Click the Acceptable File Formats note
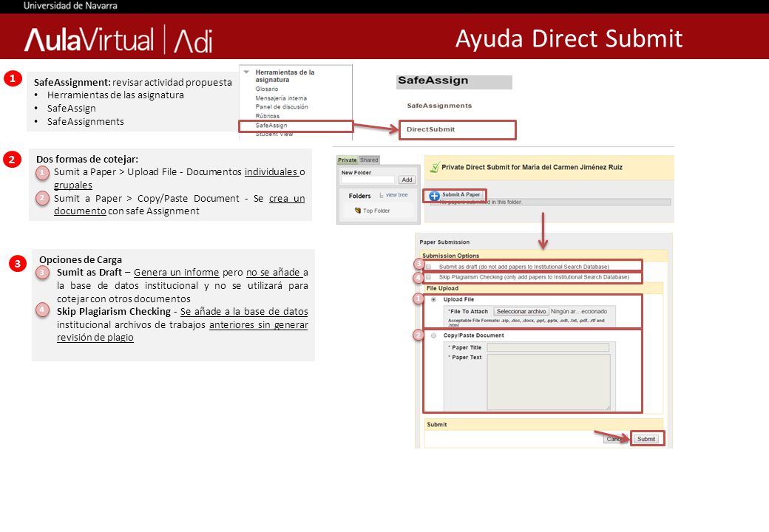 click(526, 322)
